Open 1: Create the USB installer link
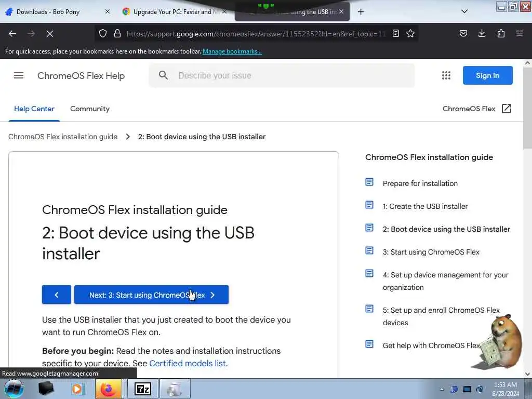 point(425,206)
